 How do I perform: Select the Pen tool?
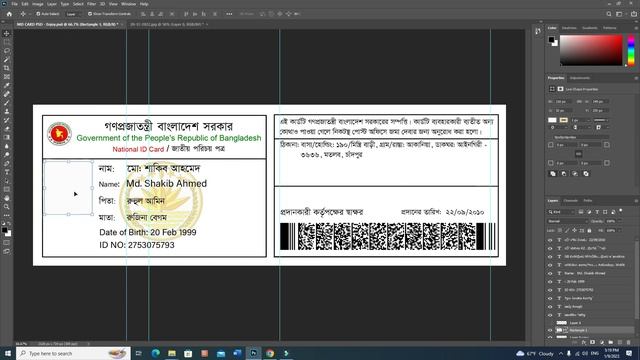[7, 163]
